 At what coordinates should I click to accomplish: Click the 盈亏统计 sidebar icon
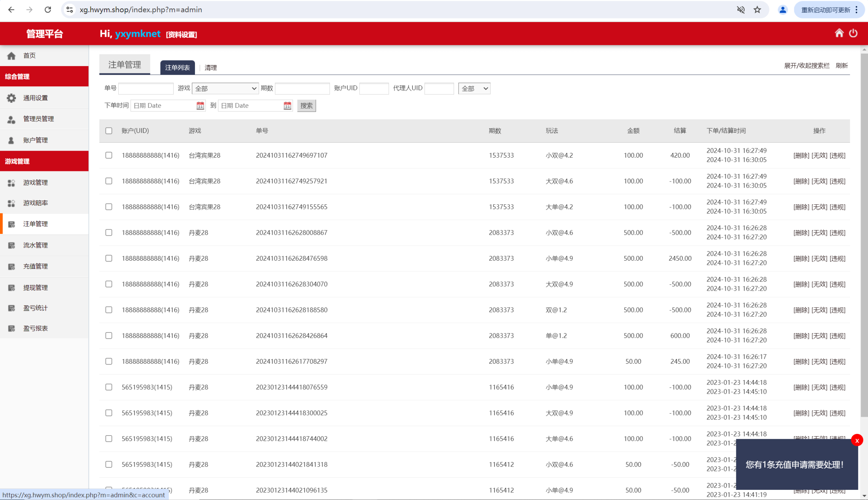click(12, 308)
